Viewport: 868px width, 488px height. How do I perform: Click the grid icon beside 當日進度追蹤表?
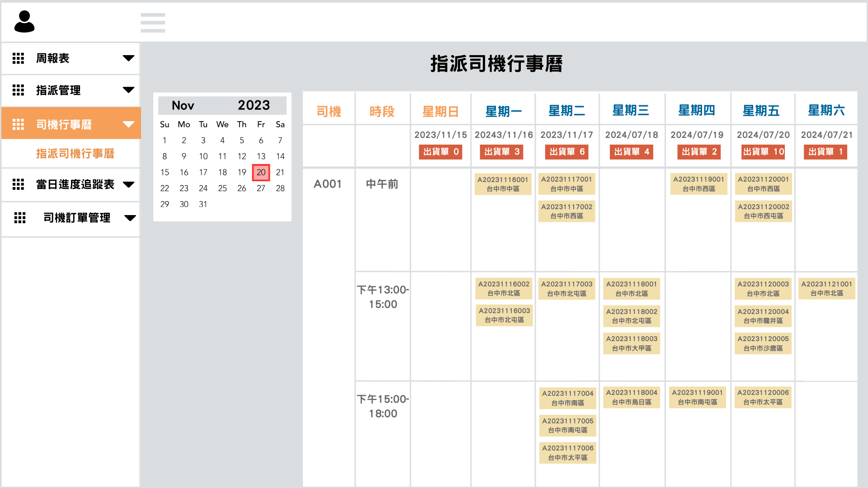18,184
